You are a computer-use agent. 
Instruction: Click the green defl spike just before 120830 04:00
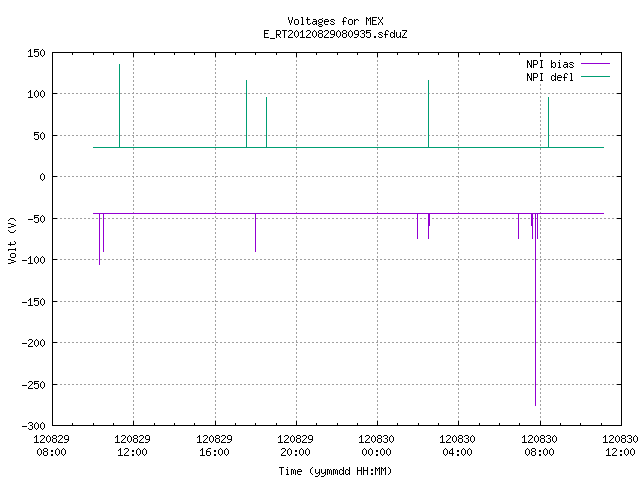429,114
